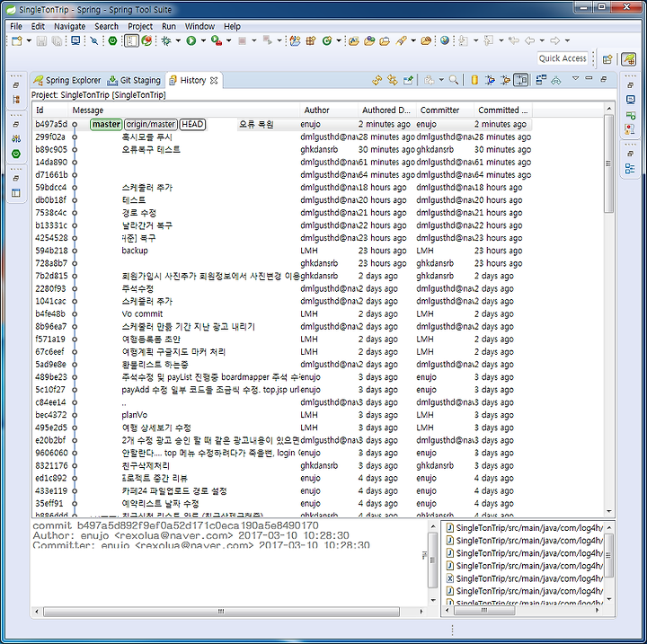Open the Console view icon in toolbar
The width and height of the screenshot is (647, 644).
point(75,40)
